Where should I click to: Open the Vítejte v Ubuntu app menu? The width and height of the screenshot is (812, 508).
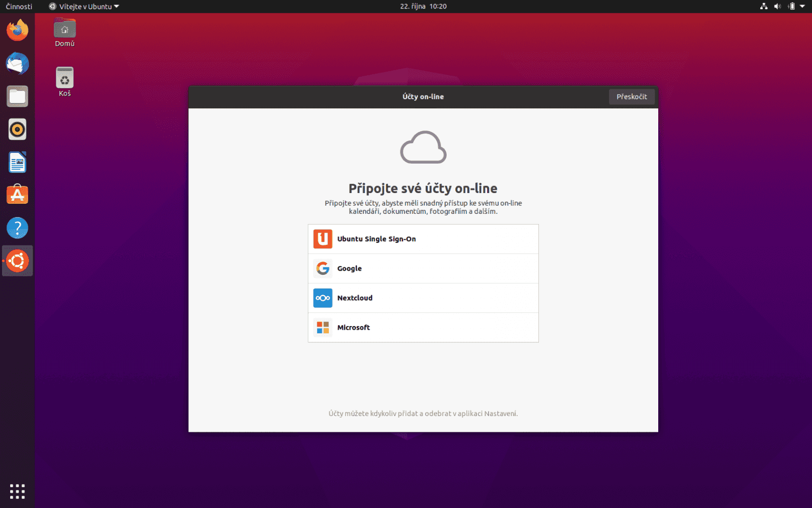pos(83,6)
